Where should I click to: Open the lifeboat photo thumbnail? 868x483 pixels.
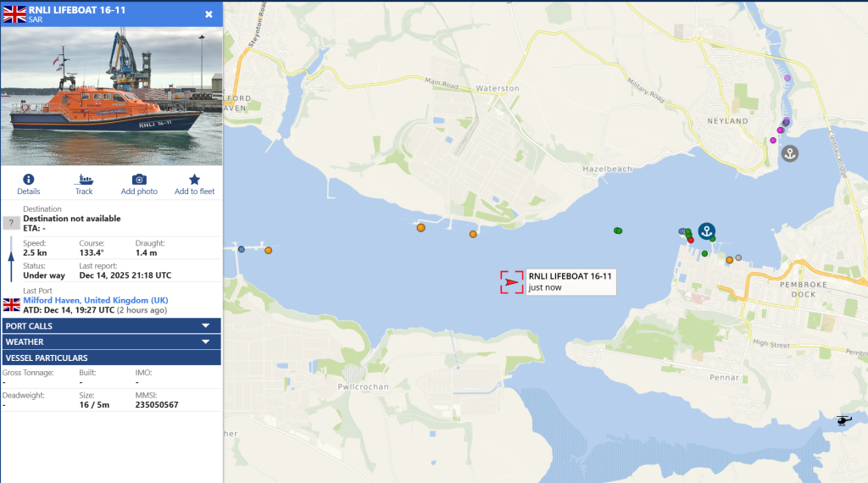tap(111, 96)
